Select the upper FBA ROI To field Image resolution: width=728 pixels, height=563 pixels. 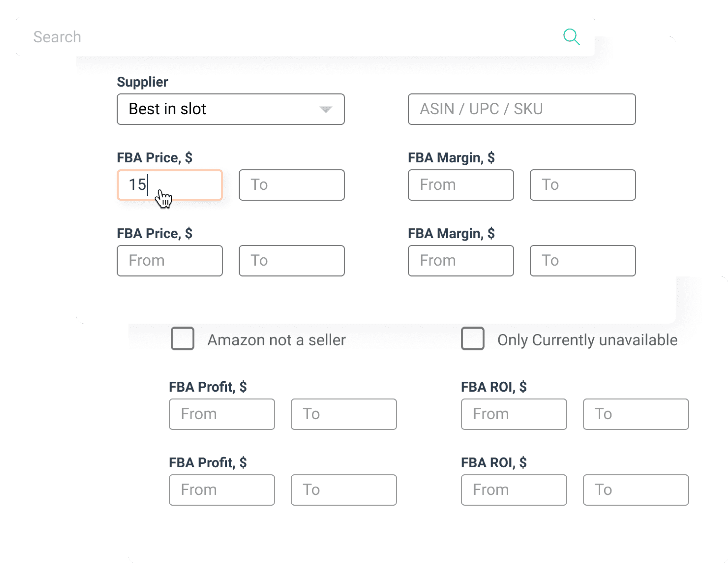636,414
